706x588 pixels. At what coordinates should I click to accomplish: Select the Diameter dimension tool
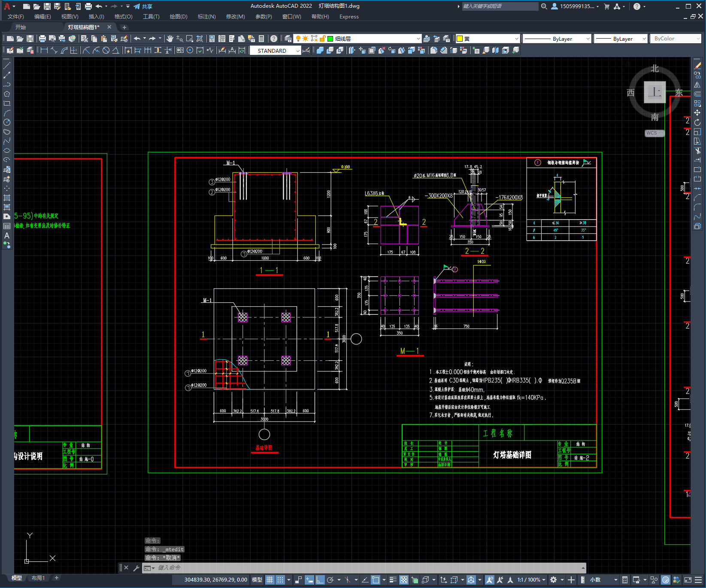(x=106, y=50)
